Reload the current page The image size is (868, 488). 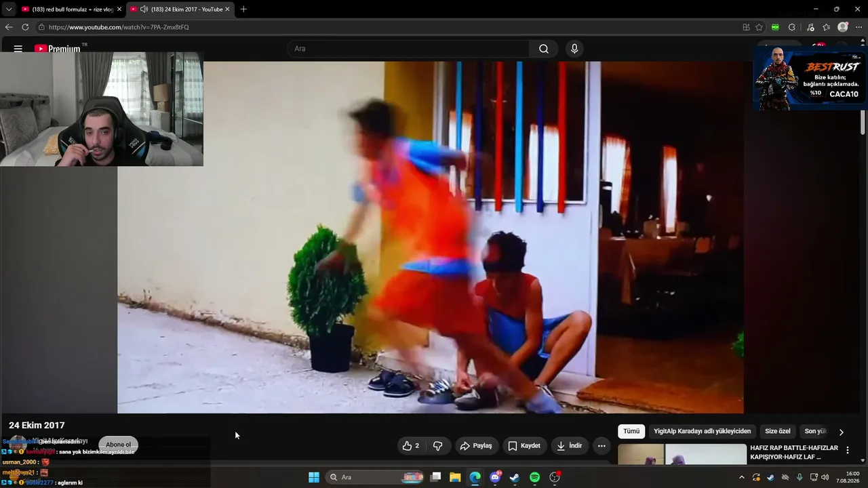click(25, 27)
